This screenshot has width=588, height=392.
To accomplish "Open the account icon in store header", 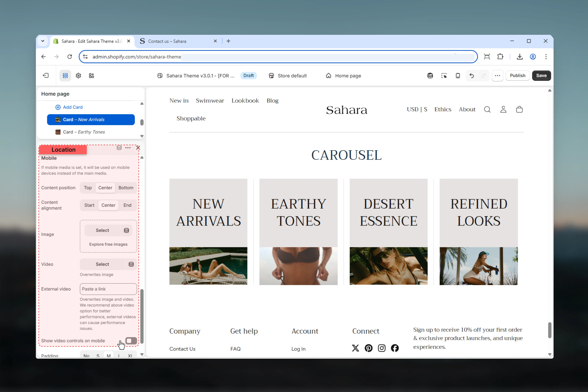I will point(503,110).
